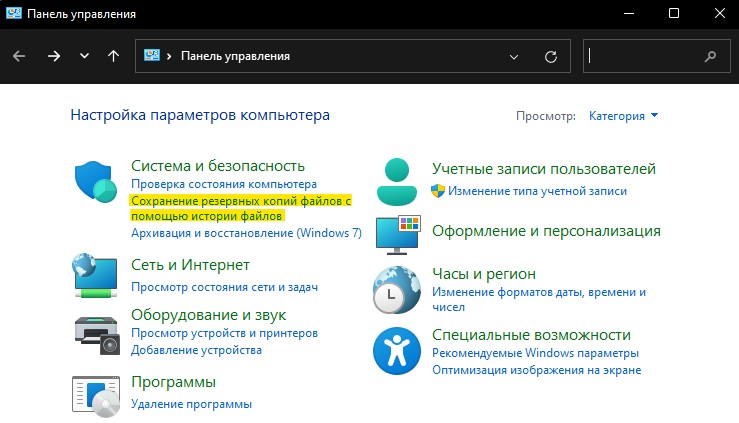The height and width of the screenshot is (423, 739).
Task: Open Просмотр устройств и принтеров link
Action: pyautogui.click(x=224, y=333)
